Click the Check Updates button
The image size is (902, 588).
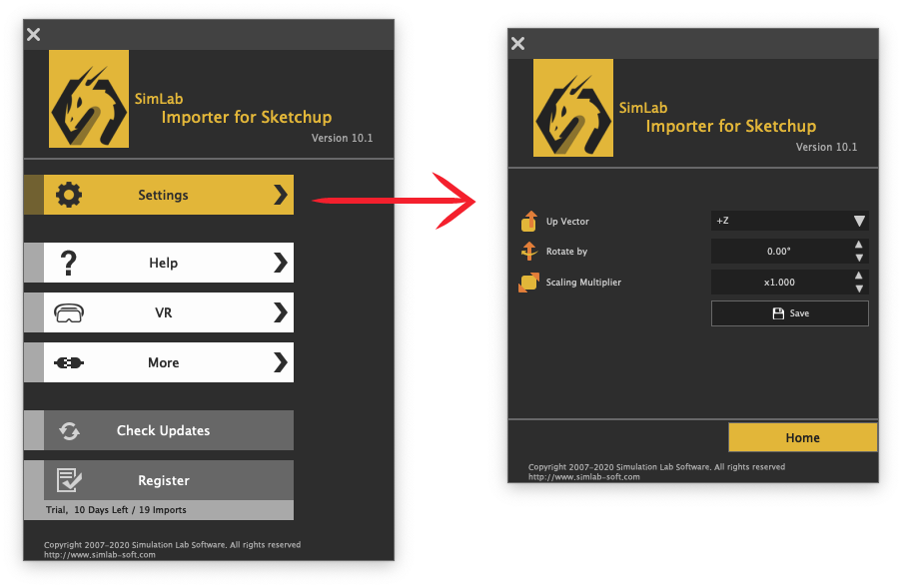(x=159, y=430)
